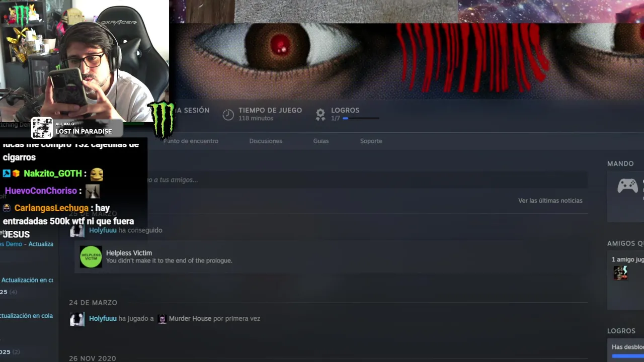Click the Lost in Paradise album art
This screenshot has width=644, height=362.
click(x=42, y=128)
